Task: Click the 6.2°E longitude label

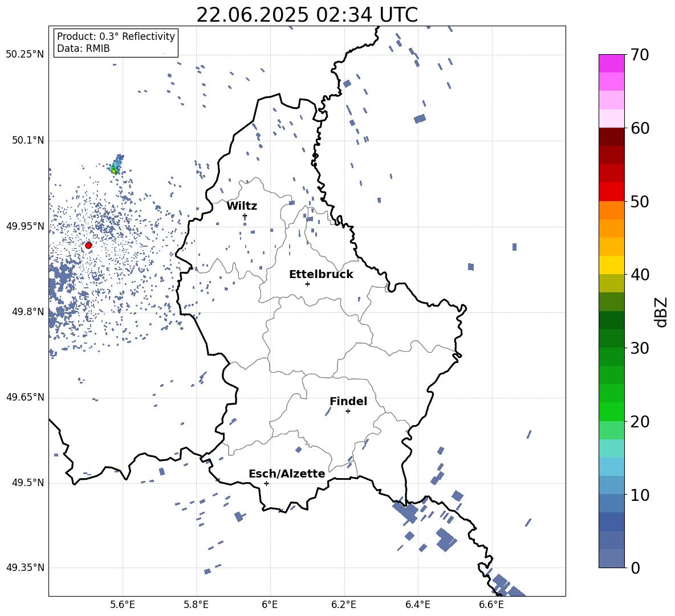Action: pyautogui.click(x=344, y=605)
